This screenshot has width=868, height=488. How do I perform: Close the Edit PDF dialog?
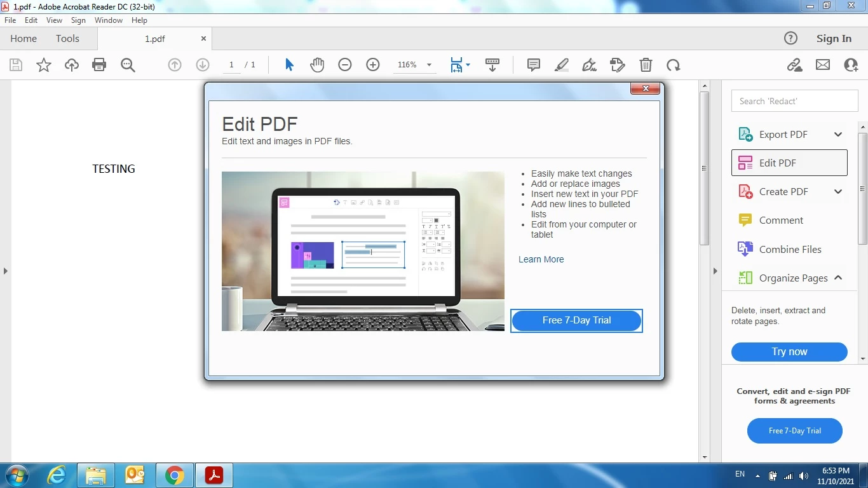click(646, 88)
